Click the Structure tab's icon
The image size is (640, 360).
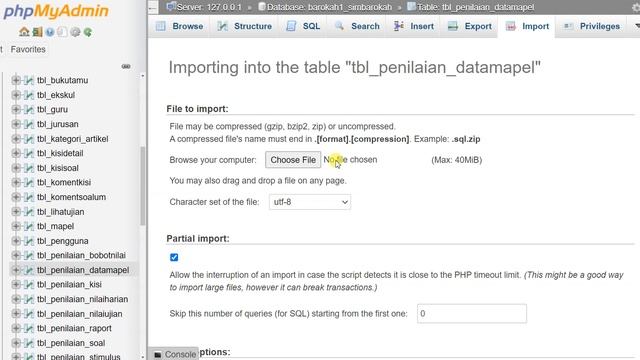[222, 26]
